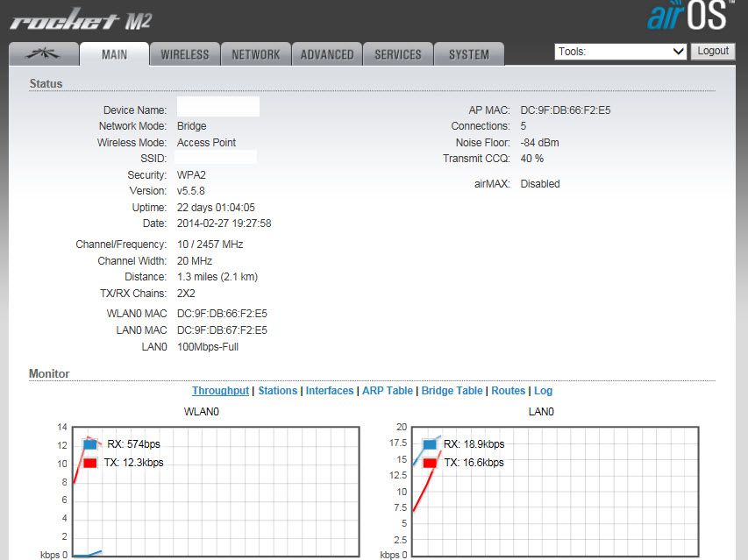
Task: Click the Channel Width value 20 MHz
Action: coord(195,261)
